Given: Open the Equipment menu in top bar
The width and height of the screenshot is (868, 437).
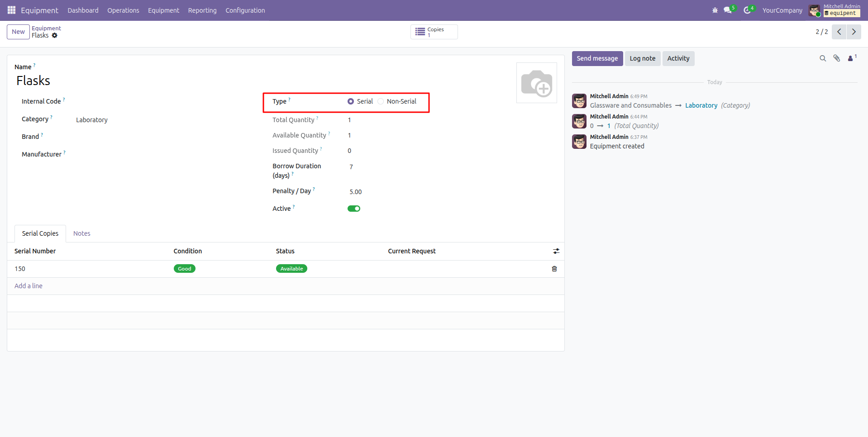Looking at the screenshot, I should 163,10.
